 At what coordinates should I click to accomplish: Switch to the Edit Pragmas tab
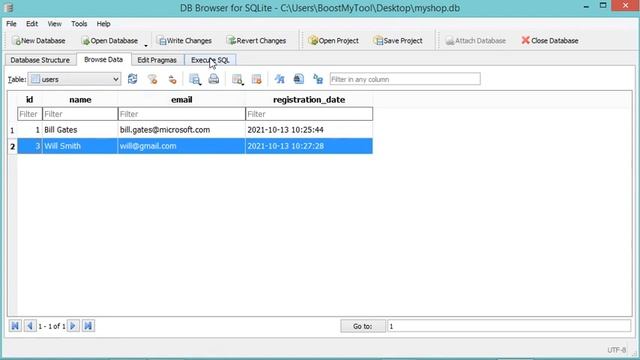(x=157, y=60)
